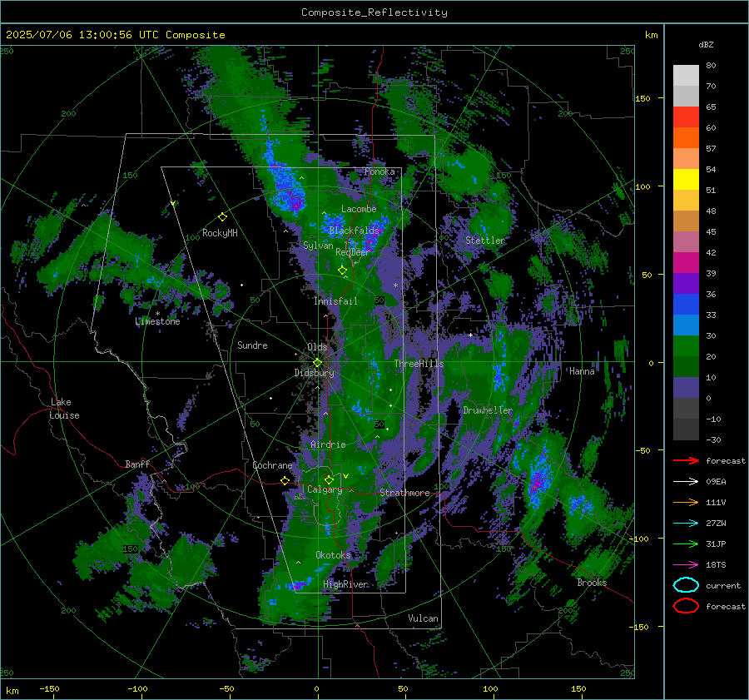Click the ThreeHills label
The image size is (749, 700).
[x=419, y=364]
